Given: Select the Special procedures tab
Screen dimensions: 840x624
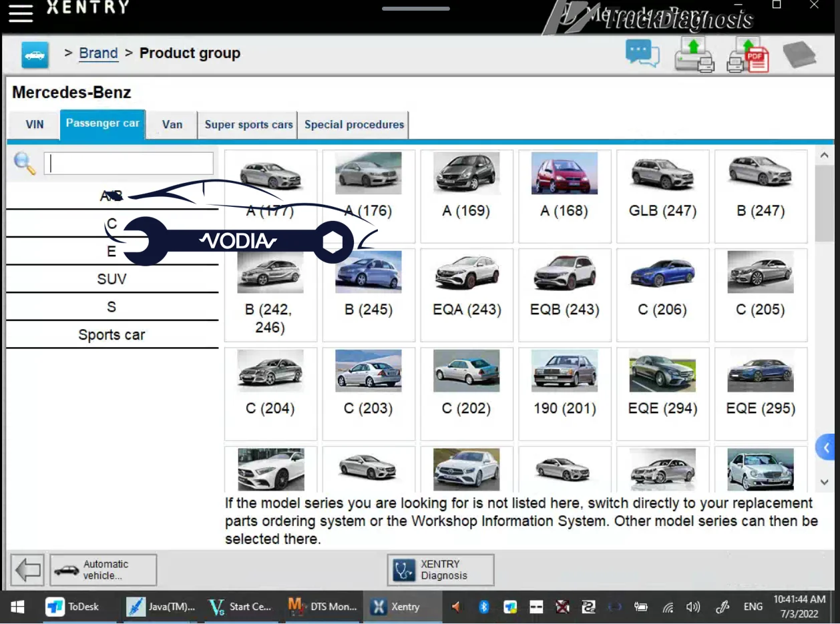Looking at the screenshot, I should (x=354, y=125).
